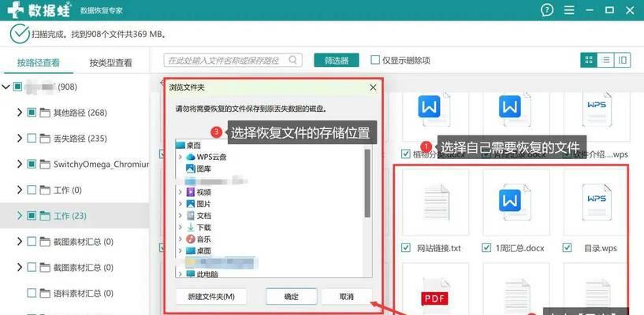Screen dimensions: 644x315
Task: Click the 图片 folder icon in dialog
Action: click(191, 203)
